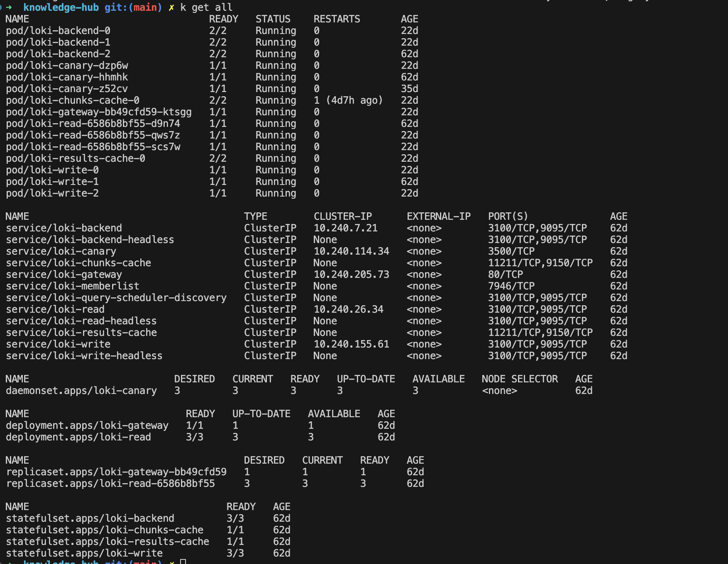Select service/loki-write name

tap(58, 344)
